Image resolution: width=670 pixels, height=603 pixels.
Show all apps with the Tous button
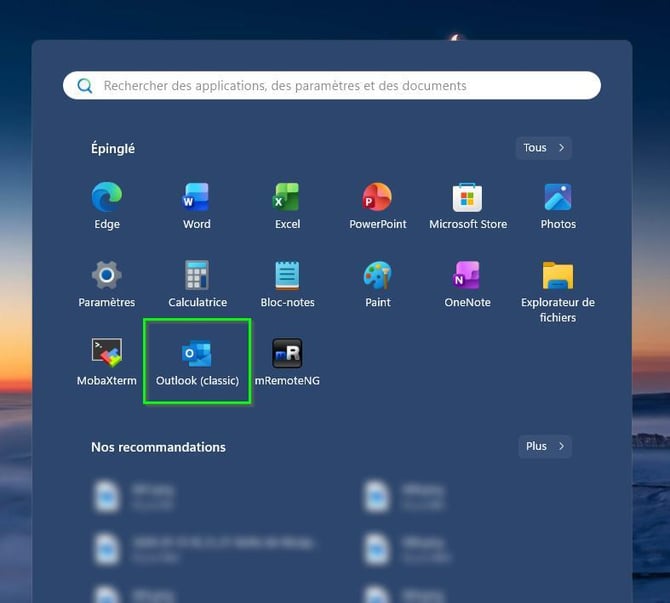pos(543,148)
